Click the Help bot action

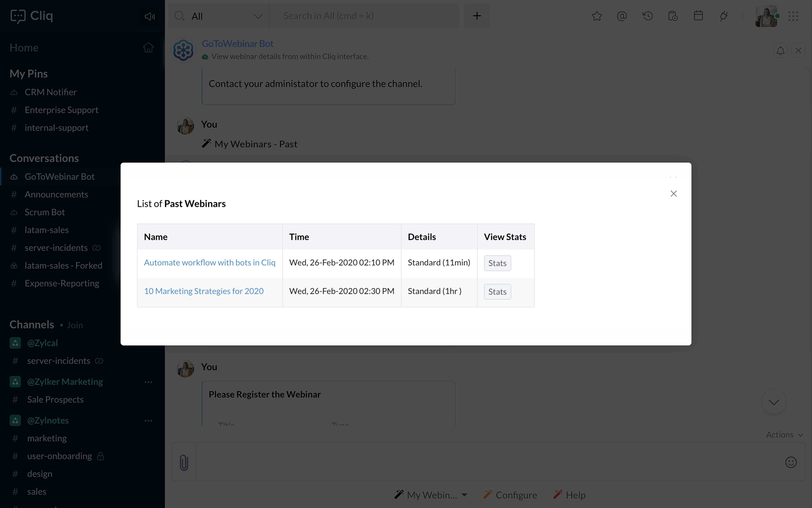(x=569, y=495)
